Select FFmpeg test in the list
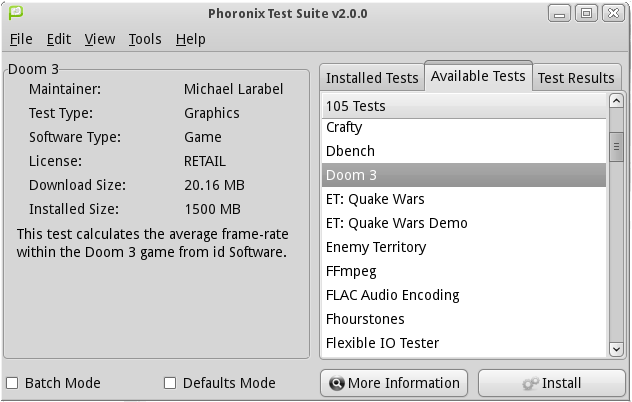This screenshot has width=632, height=402. (464, 271)
